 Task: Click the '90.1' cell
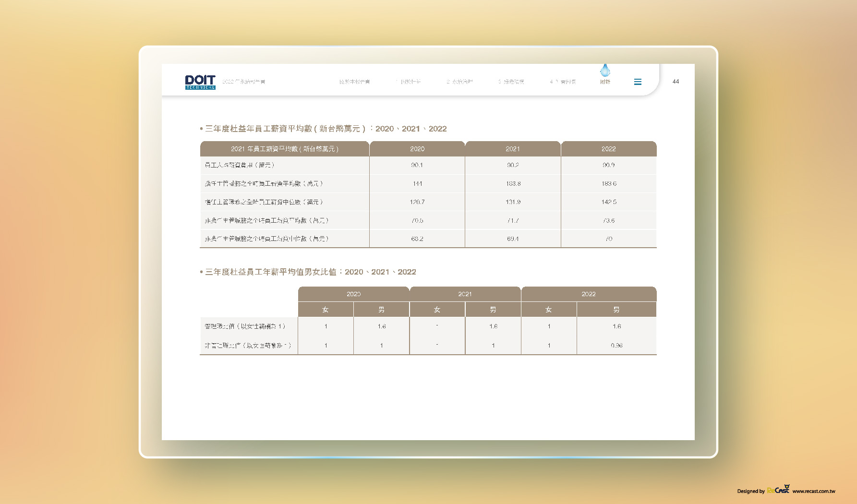click(417, 165)
